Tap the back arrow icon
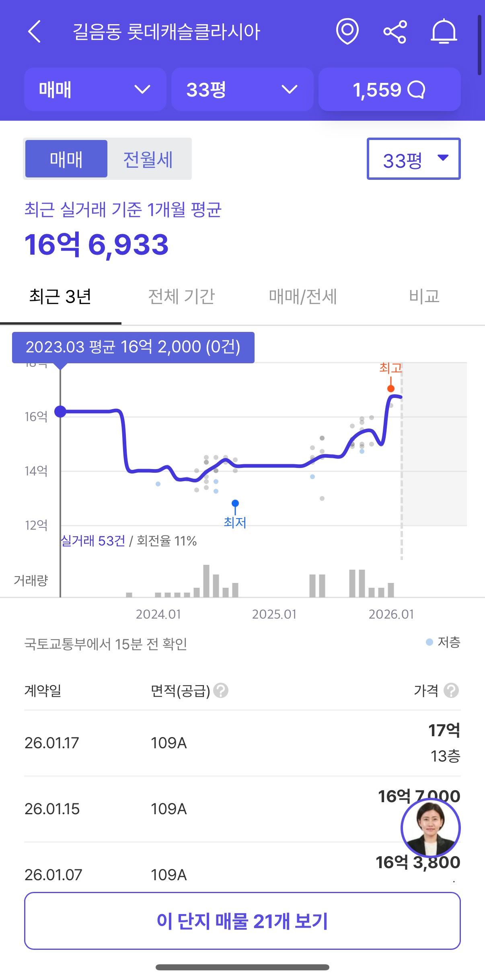Screen dimensions: 485x980 35,32
